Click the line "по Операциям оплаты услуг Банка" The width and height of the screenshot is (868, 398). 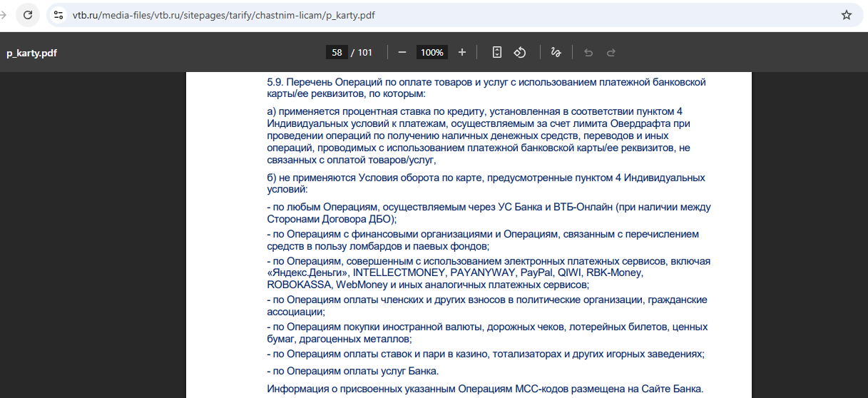[352, 371]
